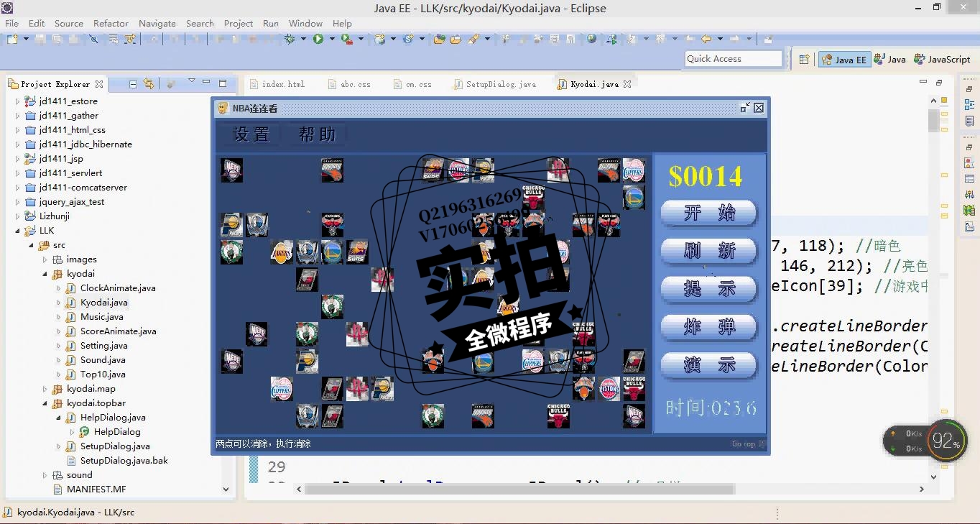Image resolution: width=980 pixels, height=524 pixels.
Task: Switch to SetupDialog.java editor tab
Action: (495, 84)
